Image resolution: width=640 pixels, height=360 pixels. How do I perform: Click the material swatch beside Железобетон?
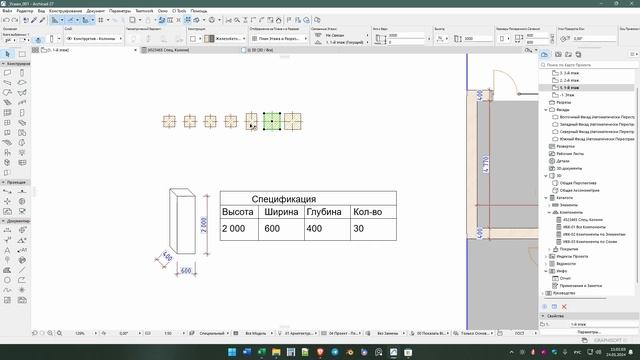(209, 38)
